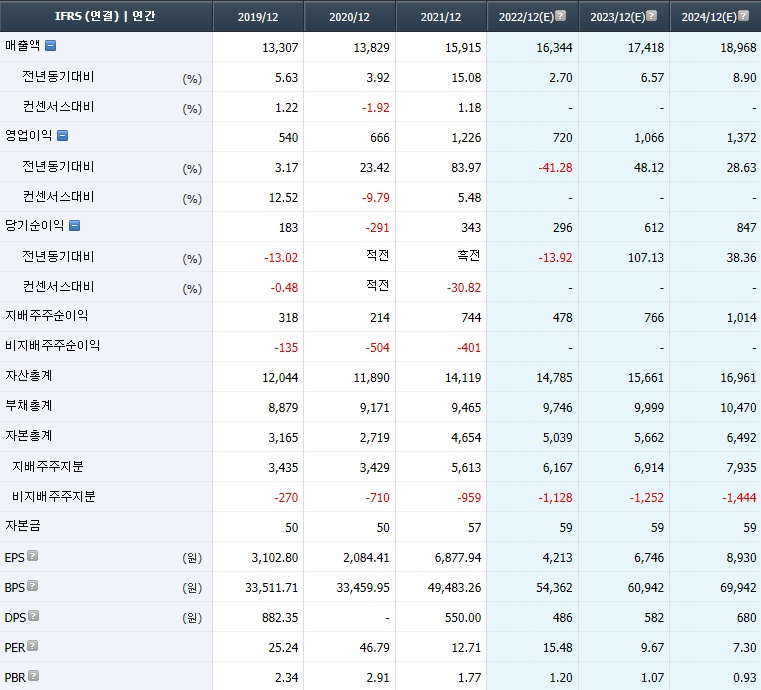Click the 매출액 row label
The width and height of the screenshot is (761, 690).
click(x=22, y=46)
